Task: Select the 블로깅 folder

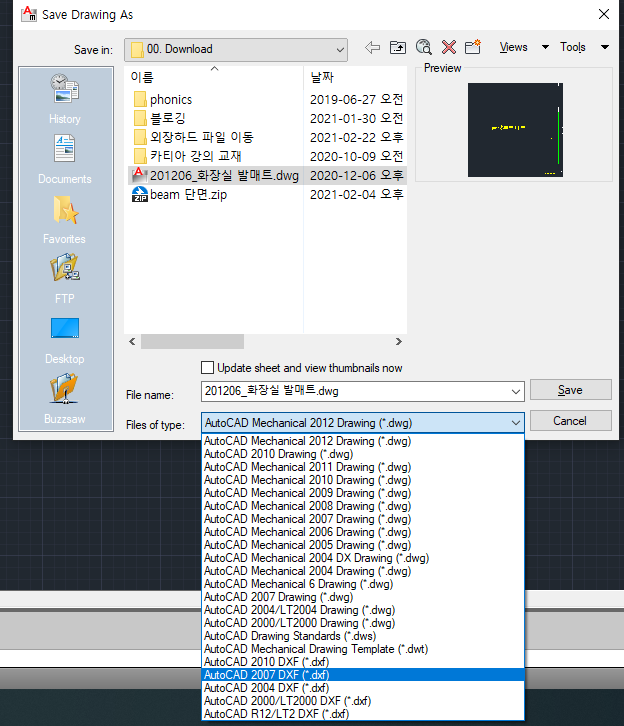Action: 160,119
